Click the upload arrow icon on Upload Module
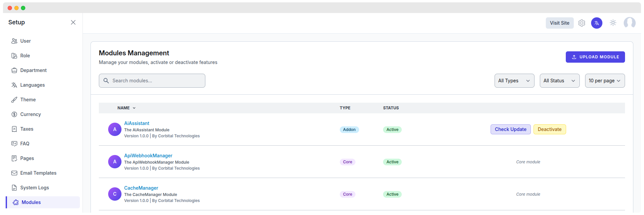 pyautogui.click(x=574, y=57)
